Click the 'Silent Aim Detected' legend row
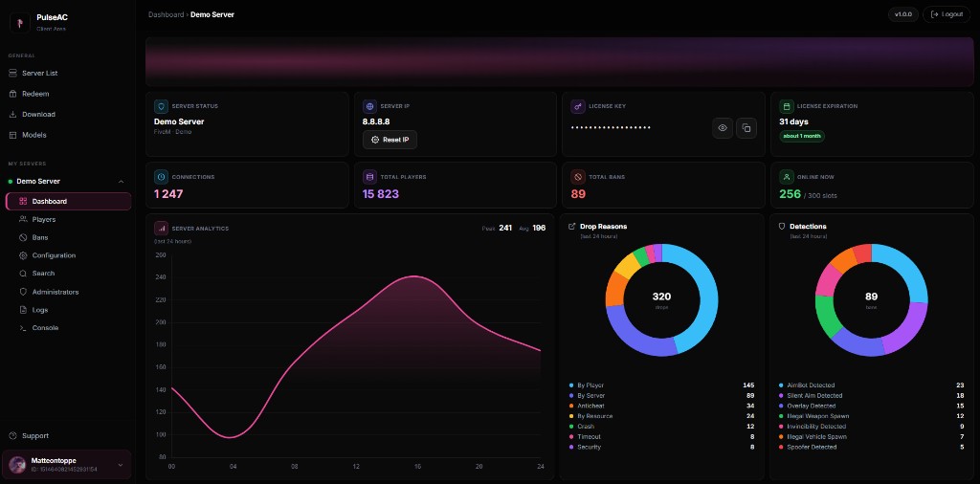980x484 pixels. [x=871, y=396]
